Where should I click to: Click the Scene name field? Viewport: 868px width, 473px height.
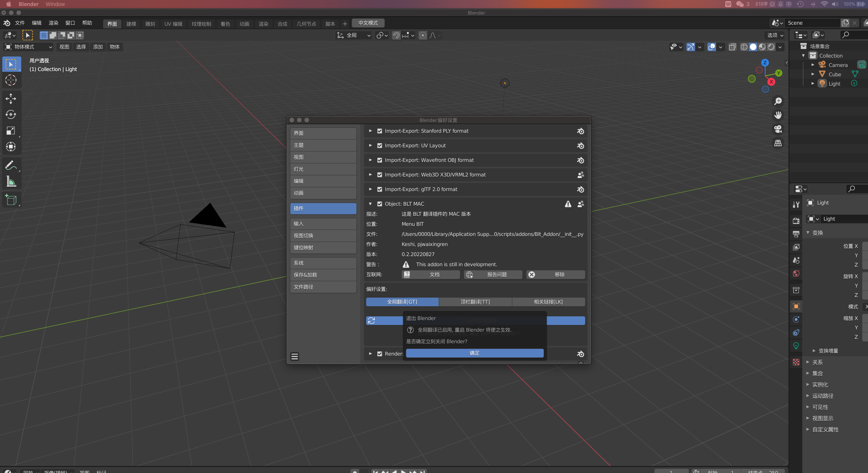click(x=812, y=23)
